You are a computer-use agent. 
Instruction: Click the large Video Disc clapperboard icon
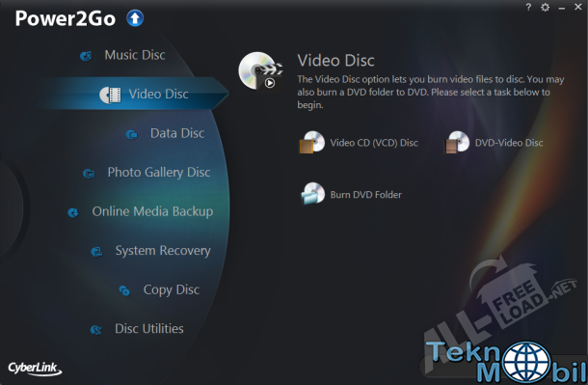260,71
